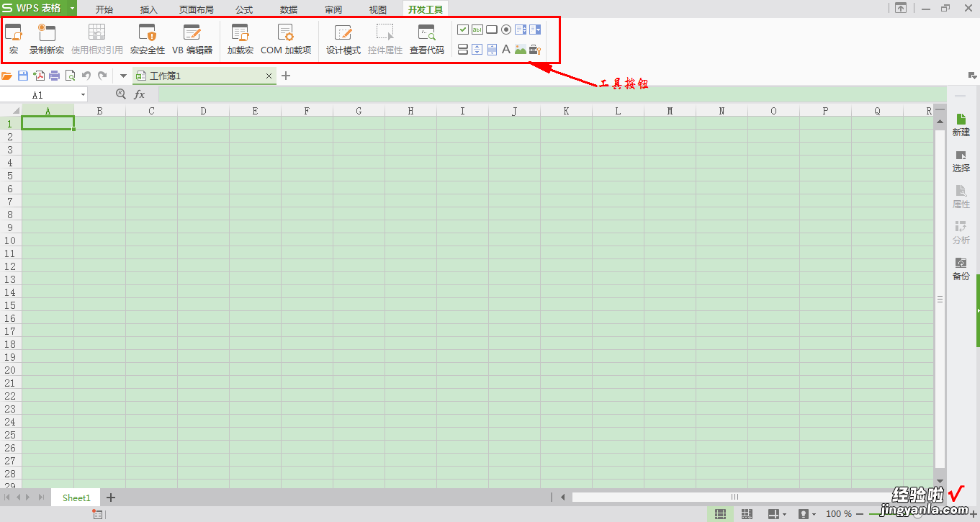Click the zoom magnifier beside fx

click(x=121, y=94)
